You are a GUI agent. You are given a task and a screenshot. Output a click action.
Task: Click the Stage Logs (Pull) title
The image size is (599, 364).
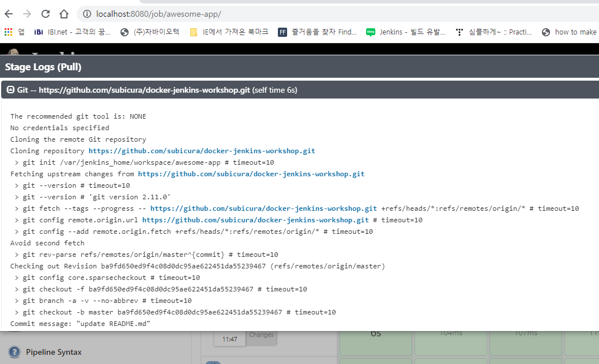(x=43, y=67)
